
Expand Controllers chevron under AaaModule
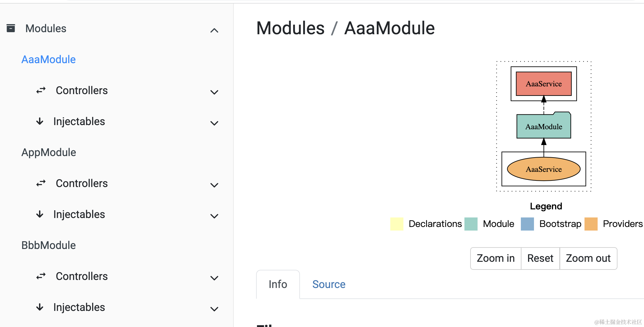[x=214, y=92]
